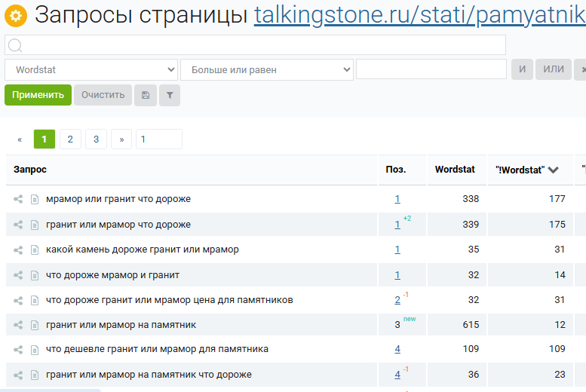Open the talkingstone.ru page link in title
This screenshot has height=392, width=586.
[x=419, y=15]
